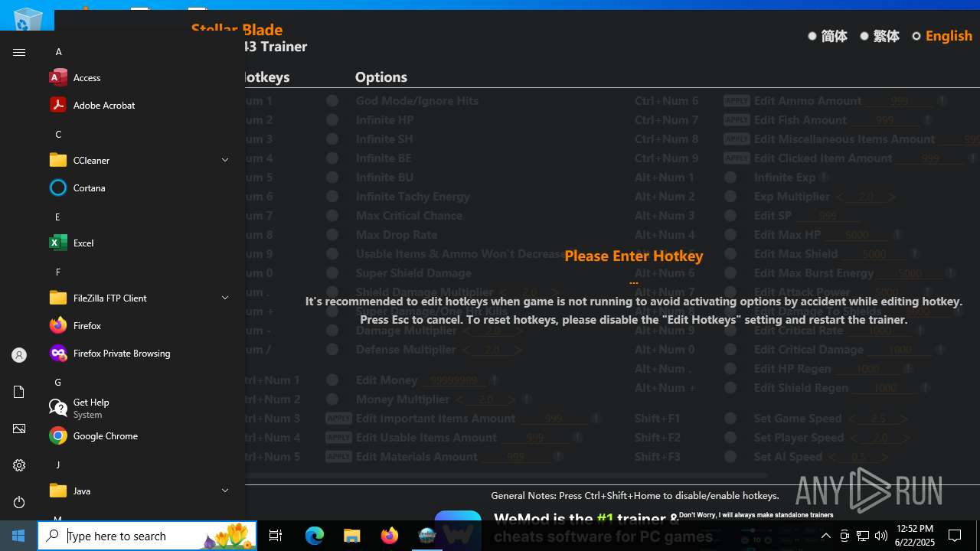Viewport: 980px width, 551px height.
Task: Jump to letter J app group
Action: click(x=57, y=465)
